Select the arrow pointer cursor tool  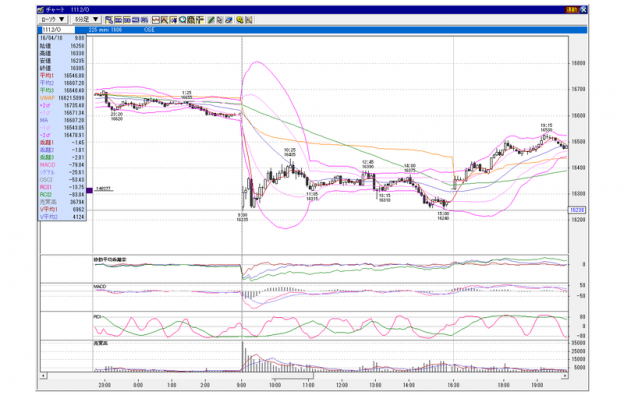point(220,20)
